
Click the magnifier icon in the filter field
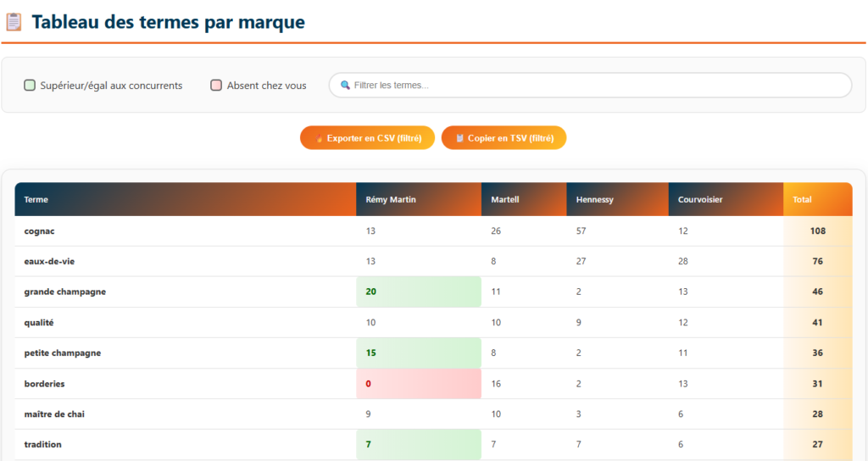point(345,86)
